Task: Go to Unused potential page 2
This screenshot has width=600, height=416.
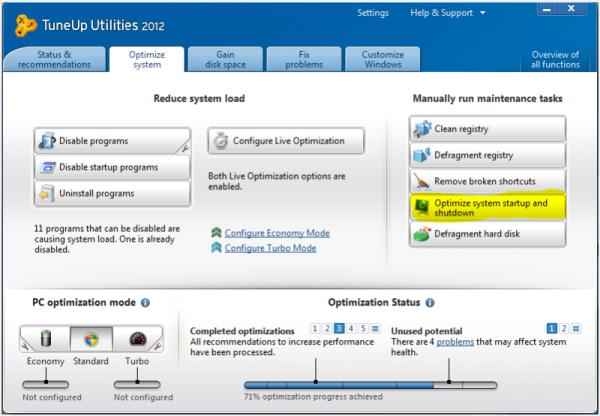Action: (564, 328)
